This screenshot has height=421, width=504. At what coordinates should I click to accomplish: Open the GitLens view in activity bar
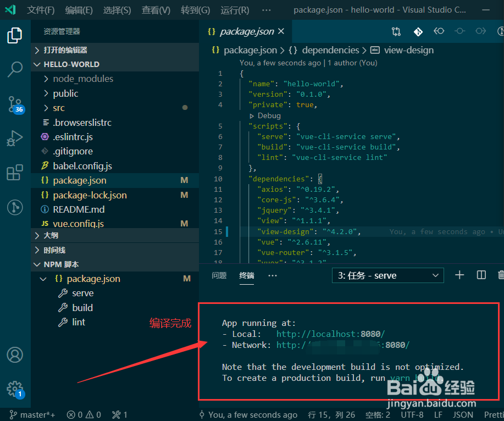coord(15,207)
